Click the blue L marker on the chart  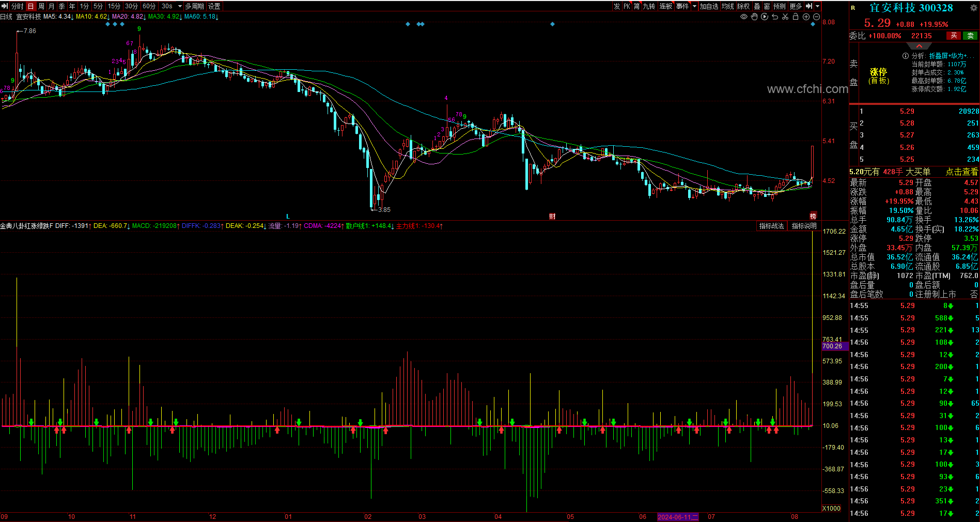[288, 217]
